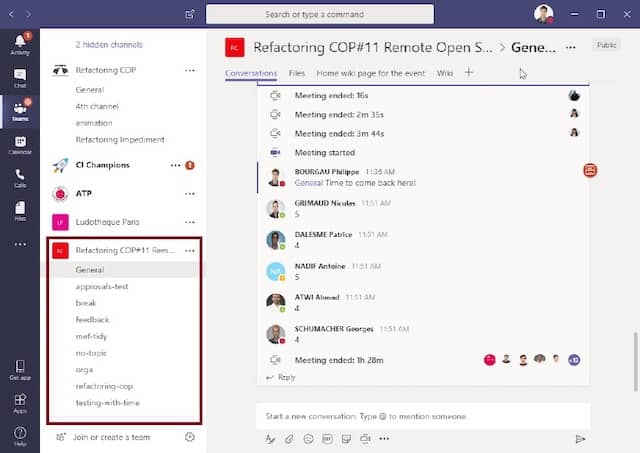640x453 pixels.
Task: Select the break channel
Action: pyautogui.click(x=86, y=303)
